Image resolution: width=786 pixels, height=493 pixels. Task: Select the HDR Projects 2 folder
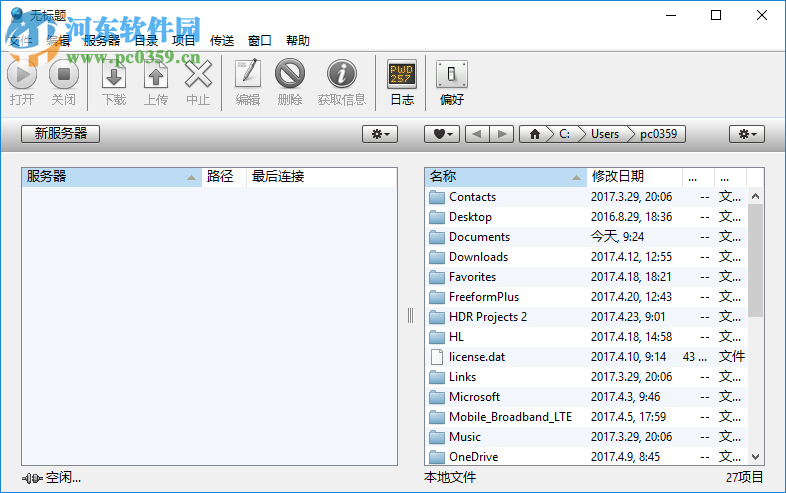click(586, 317)
